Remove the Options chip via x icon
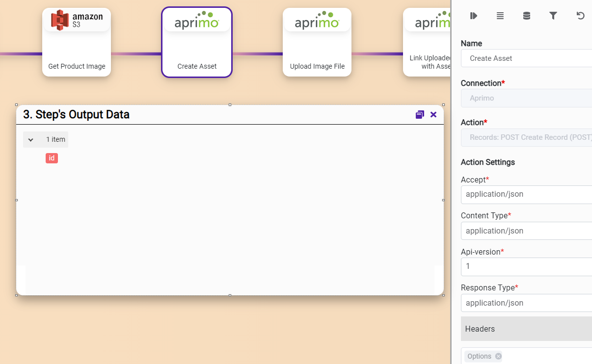 tap(498, 356)
